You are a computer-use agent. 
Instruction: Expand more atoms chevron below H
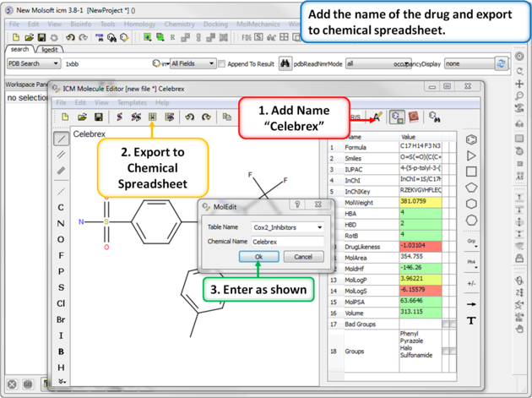tap(62, 381)
